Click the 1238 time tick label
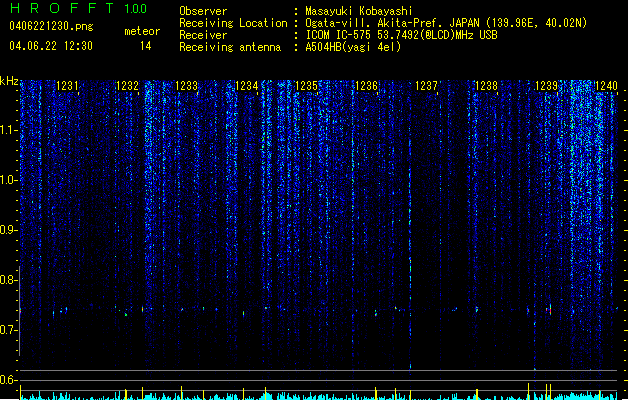The image size is (629, 400). (x=486, y=86)
